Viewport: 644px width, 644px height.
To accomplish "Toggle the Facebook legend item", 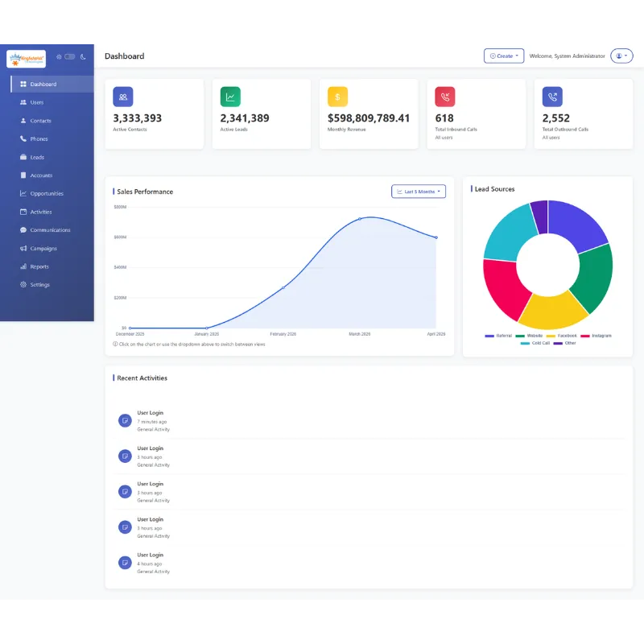I will tap(561, 336).
